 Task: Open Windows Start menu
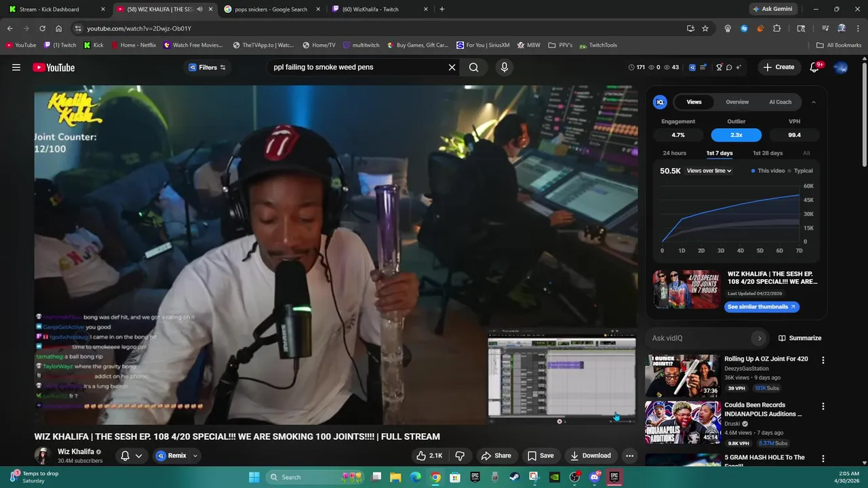[254, 477]
